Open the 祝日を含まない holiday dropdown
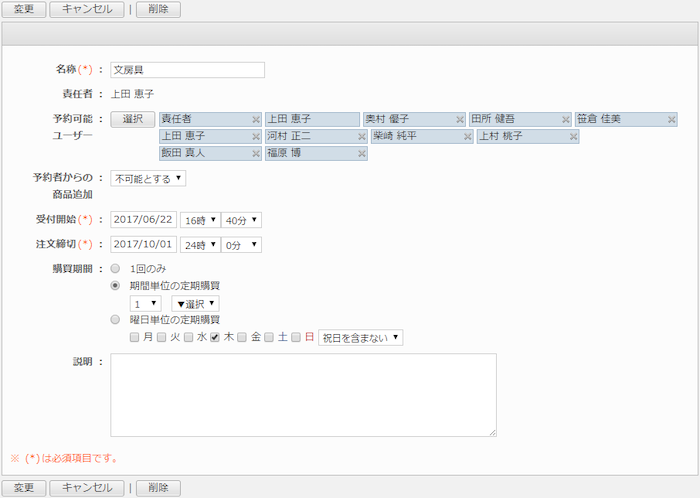Viewport: 700px width, 498px height. coord(360,338)
